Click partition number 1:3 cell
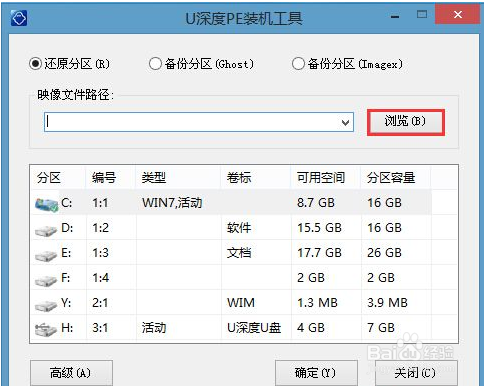The width and height of the screenshot is (484, 386). click(x=100, y=253)
